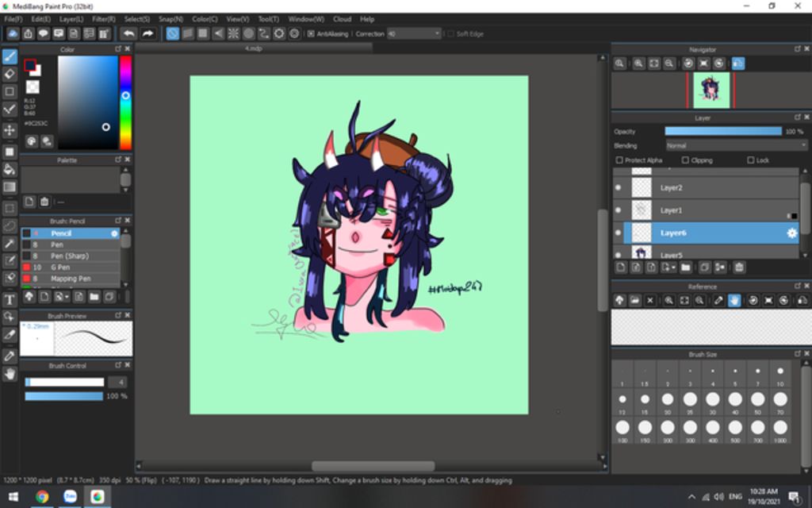Enable the grid snap guide icon
Image resolution: width=812 pixels, height=508 pixels.
pyautogui.click(x=203, y=33)
